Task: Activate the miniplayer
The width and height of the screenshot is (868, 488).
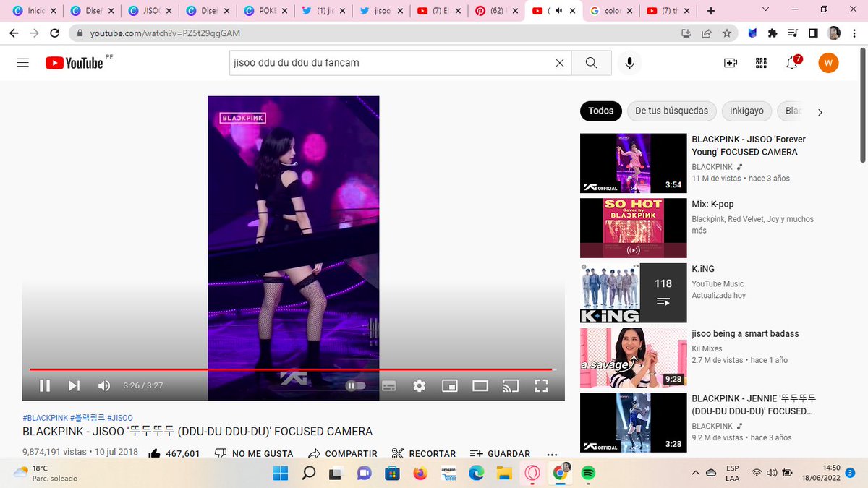Action: pos(450,385)
